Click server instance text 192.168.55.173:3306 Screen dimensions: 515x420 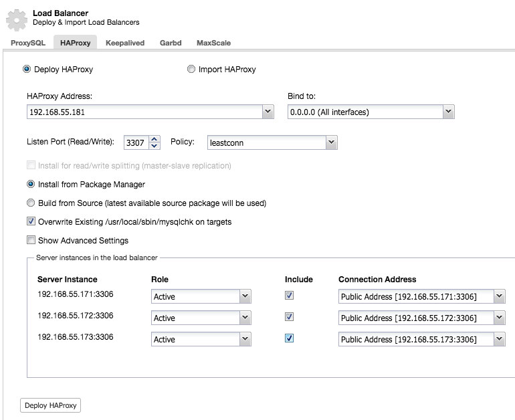75,336
